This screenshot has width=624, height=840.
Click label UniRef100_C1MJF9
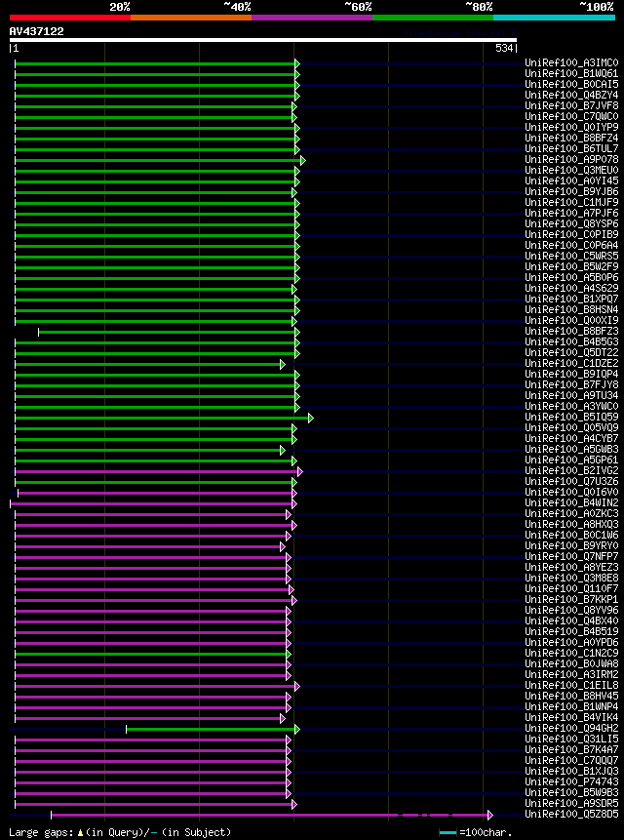point(571,203)
